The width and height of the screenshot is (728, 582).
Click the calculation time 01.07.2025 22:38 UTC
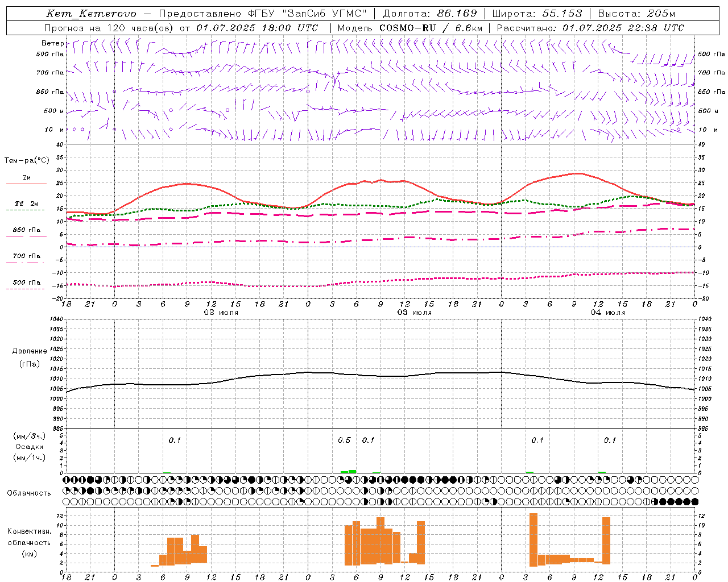pyautogui.click(x=623, y=28)
